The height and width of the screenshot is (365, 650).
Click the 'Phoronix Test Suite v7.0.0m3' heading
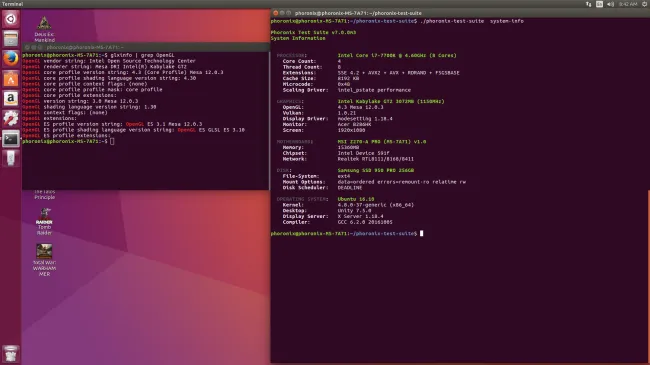(x=313, y=32)
